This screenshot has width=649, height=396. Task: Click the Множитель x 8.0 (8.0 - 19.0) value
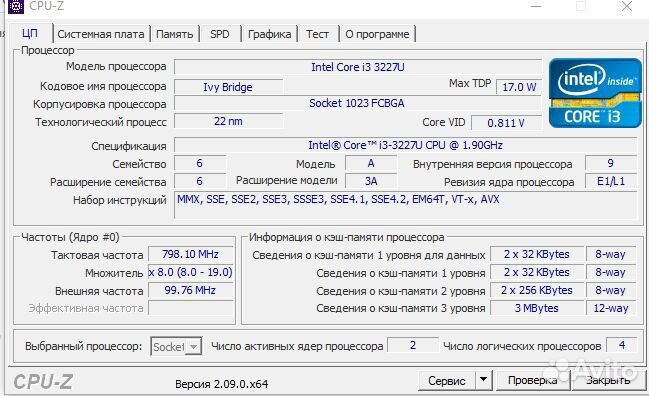(190, 272)
